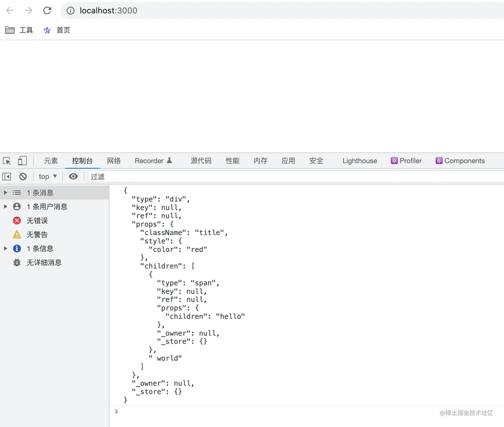Image resolution: width=504 pixels, height=427 pixels.
Task: Collapse the console sidebar panel
Action: pos(7,177)
